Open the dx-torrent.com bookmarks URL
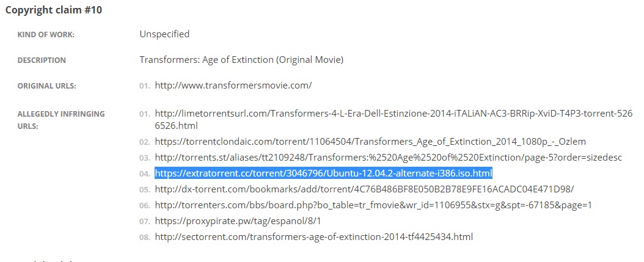 [x=364, y=189]
